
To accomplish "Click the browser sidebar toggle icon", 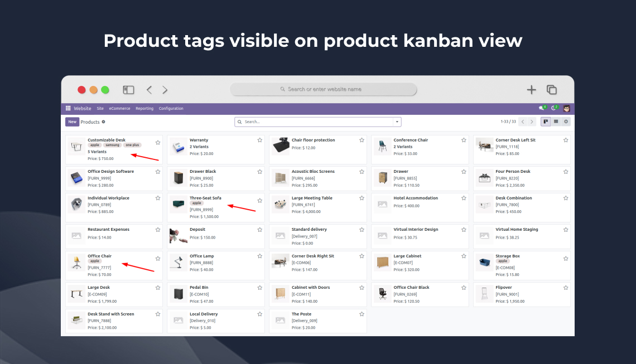I will pyautogui.click(x=128, y=90).
